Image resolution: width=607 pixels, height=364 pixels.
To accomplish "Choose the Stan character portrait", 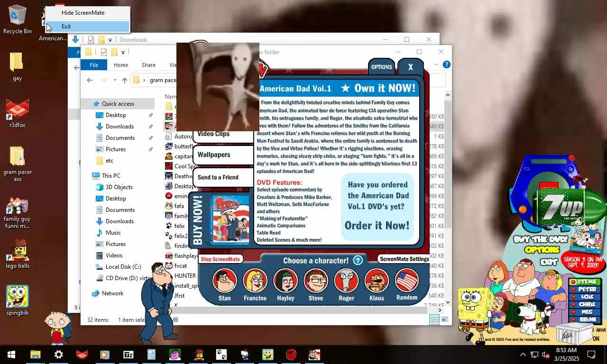I will coord(224,281).
